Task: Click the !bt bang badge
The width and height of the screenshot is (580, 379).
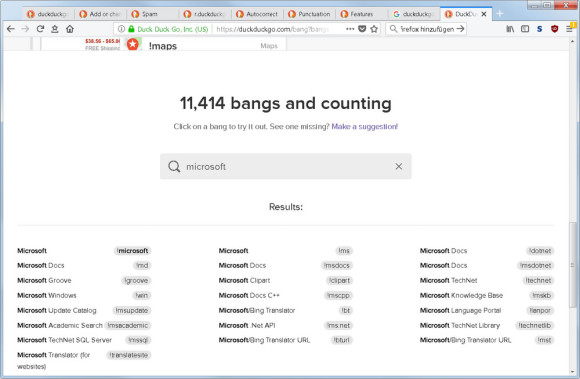Action: pos(346,311)
